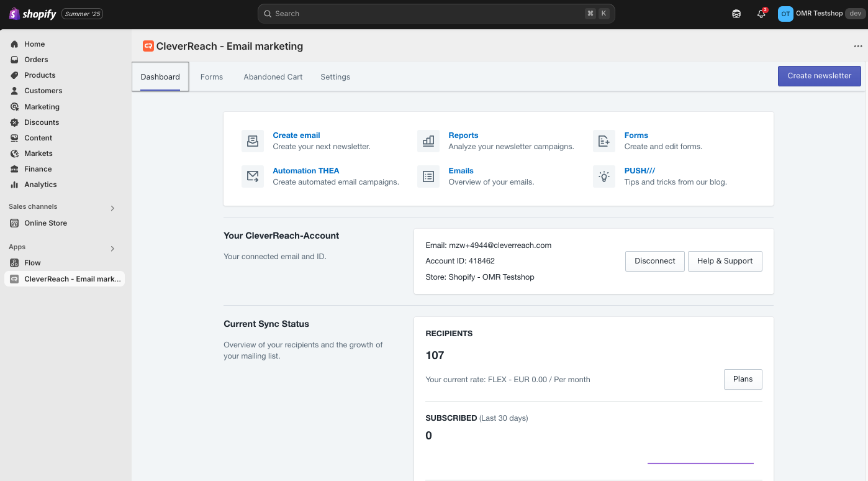Click the PUSH/// lightbulb icon
This screenshot has height=481, width=868.
[604, 176]
